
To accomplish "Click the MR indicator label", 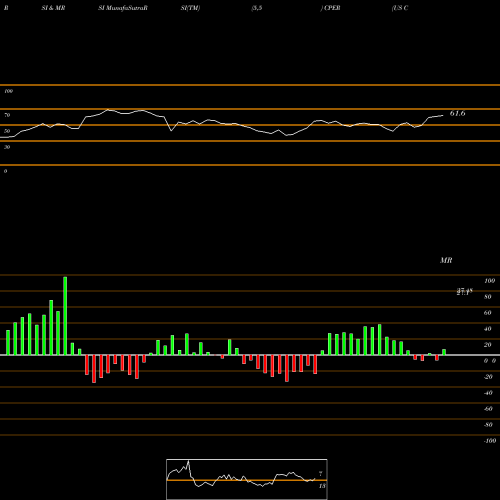I will (x=446, y=260).
